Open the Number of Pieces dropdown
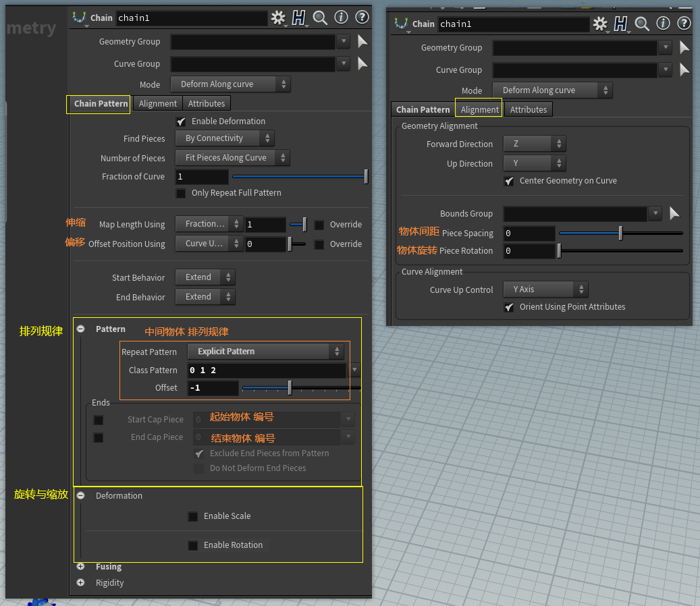Viewport: 700px width, 606px height. coord(232,157)
